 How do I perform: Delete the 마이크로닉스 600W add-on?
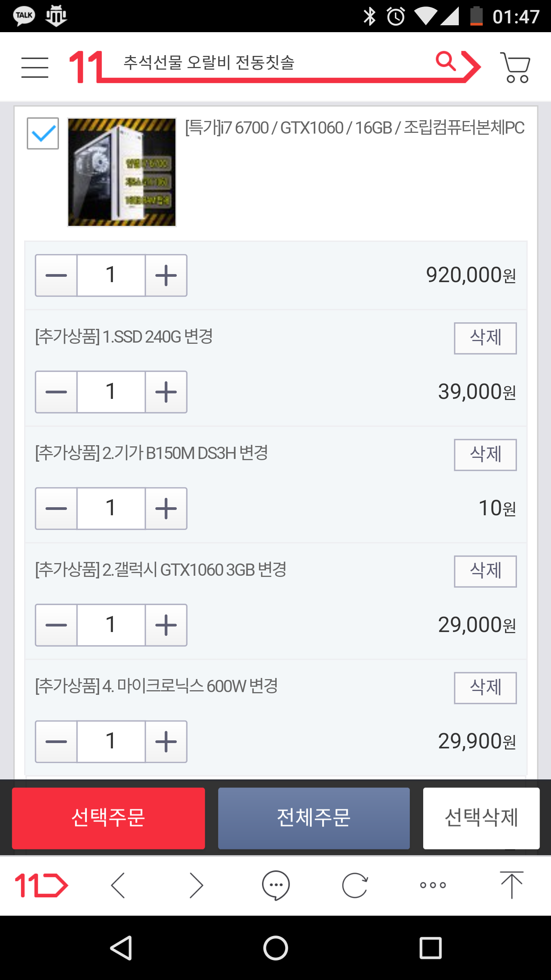(485, 688)
